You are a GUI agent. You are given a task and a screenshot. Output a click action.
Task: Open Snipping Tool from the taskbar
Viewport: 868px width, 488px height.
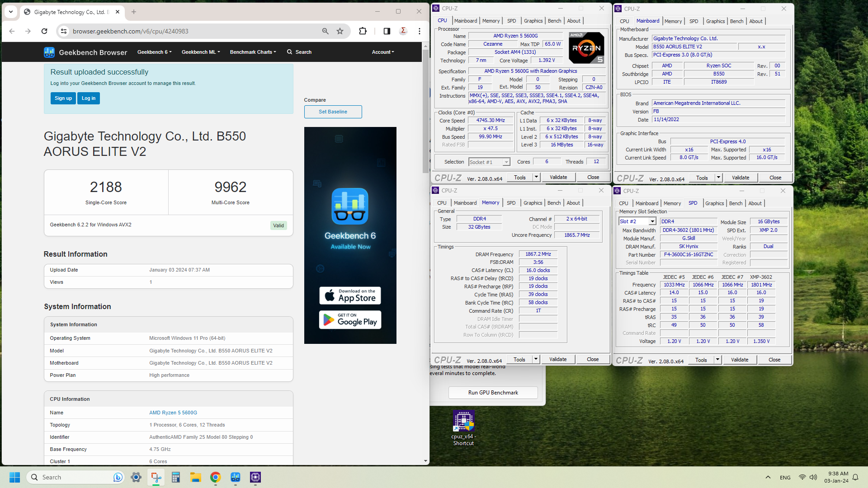tap(156, 477)
